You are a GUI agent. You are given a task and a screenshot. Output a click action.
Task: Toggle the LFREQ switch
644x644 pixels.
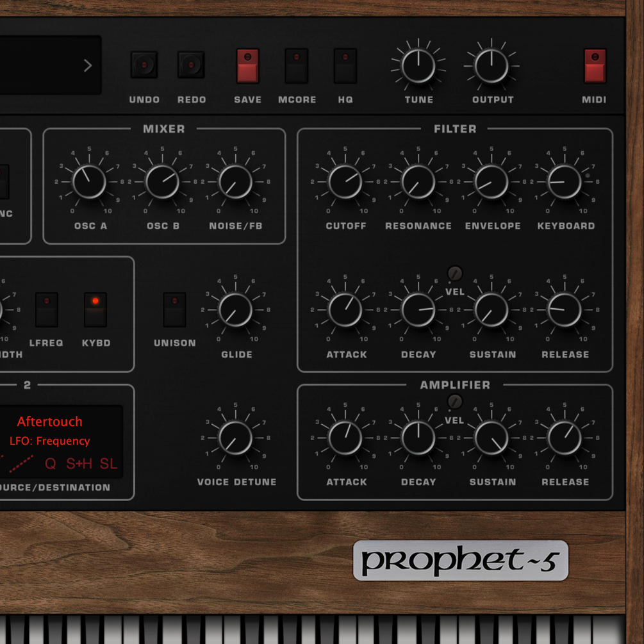(x=46, y=310)
